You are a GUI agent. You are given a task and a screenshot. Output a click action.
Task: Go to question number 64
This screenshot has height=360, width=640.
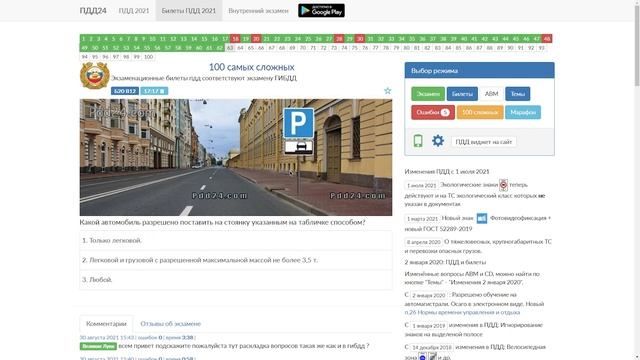[x=240, y=48]
